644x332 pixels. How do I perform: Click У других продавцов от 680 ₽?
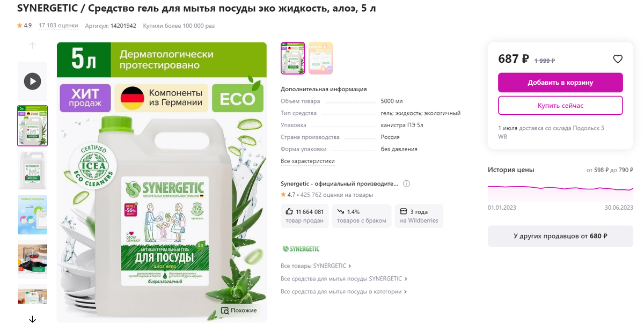[560, 236]
